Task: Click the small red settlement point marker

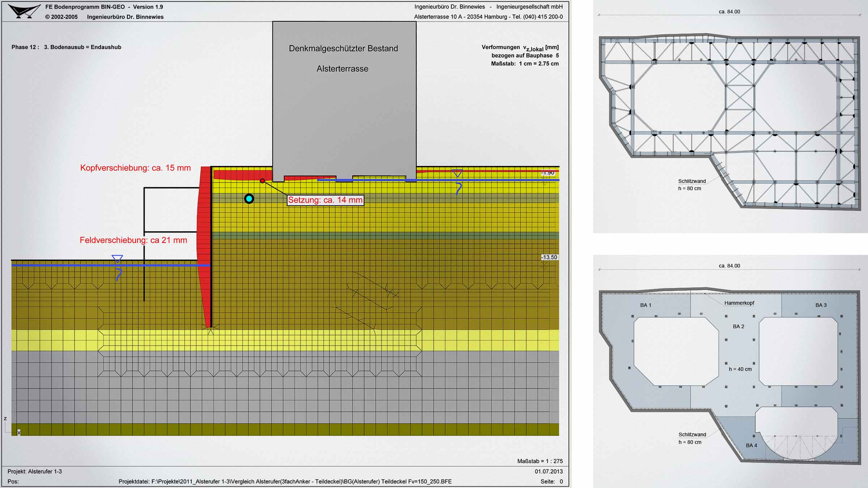Action: (x=263, y=181)
